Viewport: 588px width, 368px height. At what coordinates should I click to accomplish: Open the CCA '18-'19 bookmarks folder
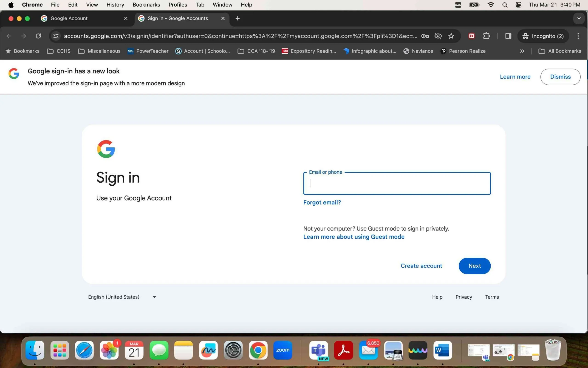point(256,51)
